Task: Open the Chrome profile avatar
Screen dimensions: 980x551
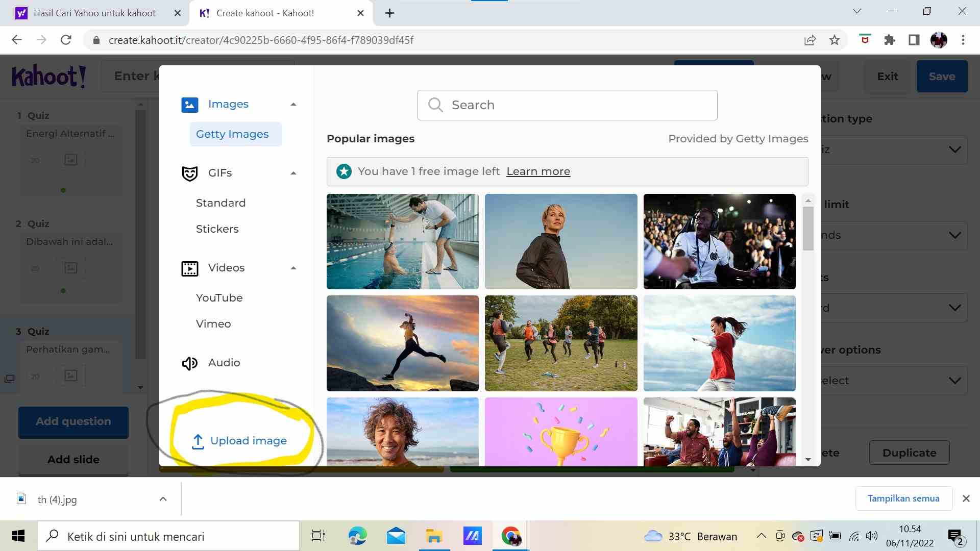Action: point(939,40)
